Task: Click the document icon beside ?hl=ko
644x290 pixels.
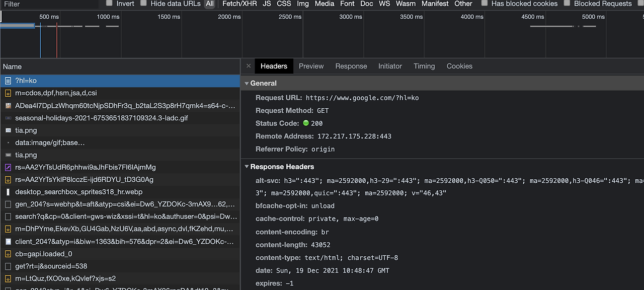Action: coord(8,81)
